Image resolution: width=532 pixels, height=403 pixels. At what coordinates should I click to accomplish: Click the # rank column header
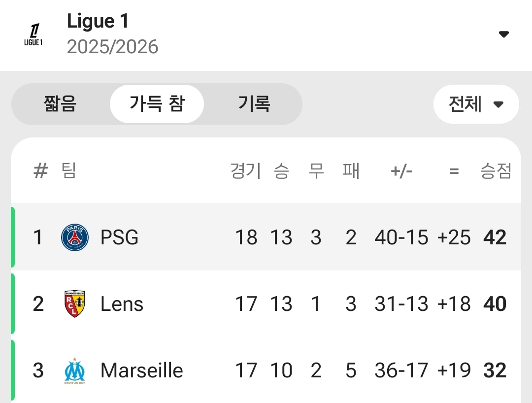point(41,170)
